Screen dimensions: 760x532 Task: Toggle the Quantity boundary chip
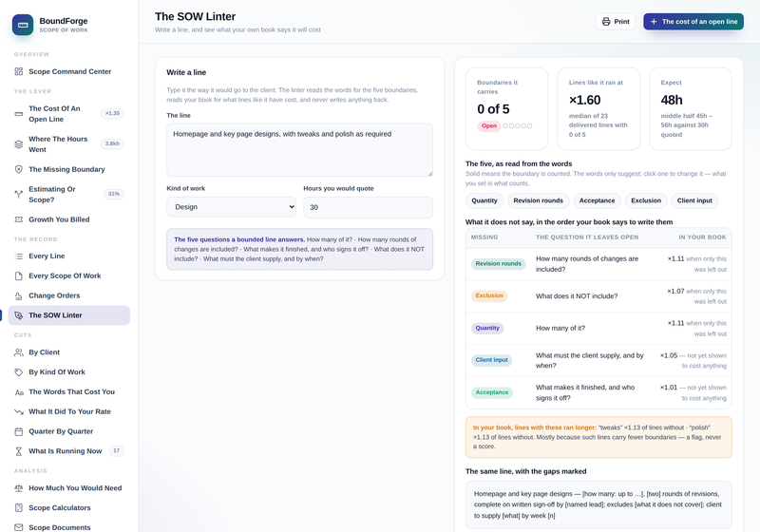(x=484, y=200)
